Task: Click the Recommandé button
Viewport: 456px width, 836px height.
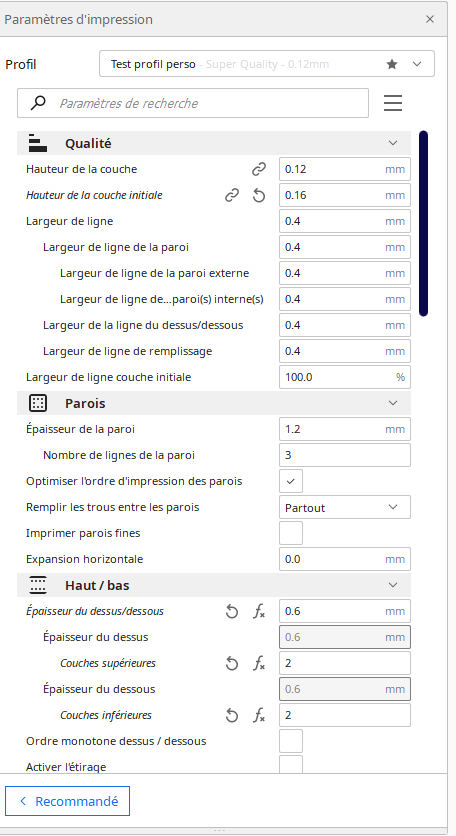Action: (68, 801)
